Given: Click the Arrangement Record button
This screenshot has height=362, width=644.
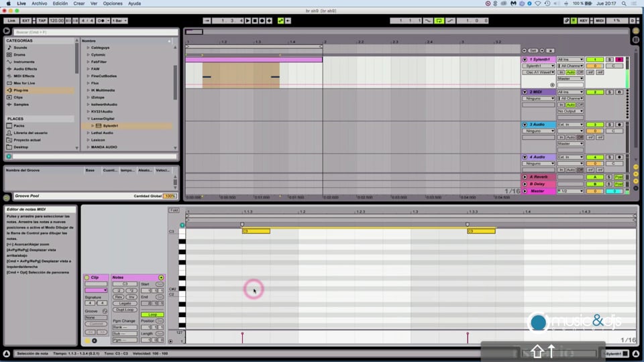Looking at the screenshot, I should pyautogui.click(x=262, y=21).
